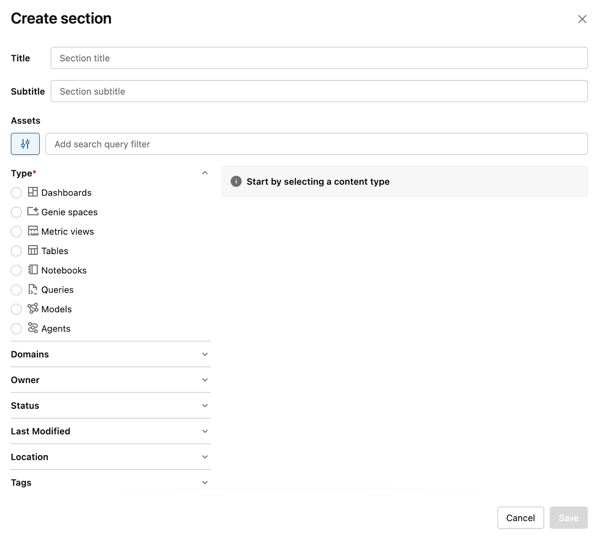
Task: Select the Notebooks radio option
Action: click(16, 270)
